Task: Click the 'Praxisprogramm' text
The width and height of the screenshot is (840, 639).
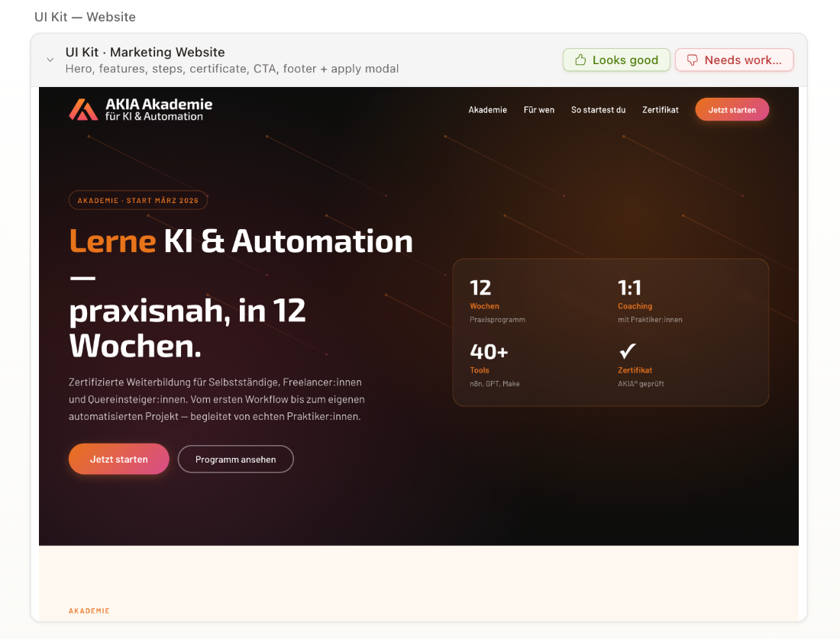Action: point(497,320)
